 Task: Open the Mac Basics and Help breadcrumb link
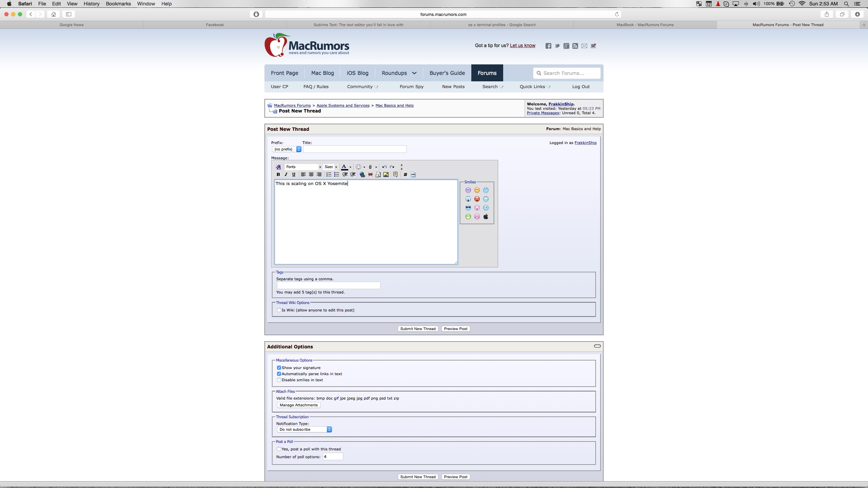coord(394,105)
